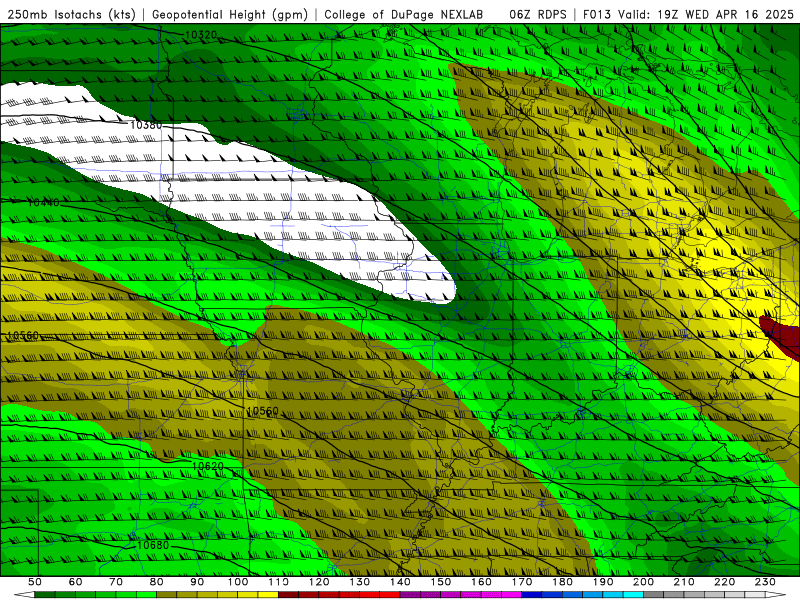Click the 170 value on the color scale

522,582
